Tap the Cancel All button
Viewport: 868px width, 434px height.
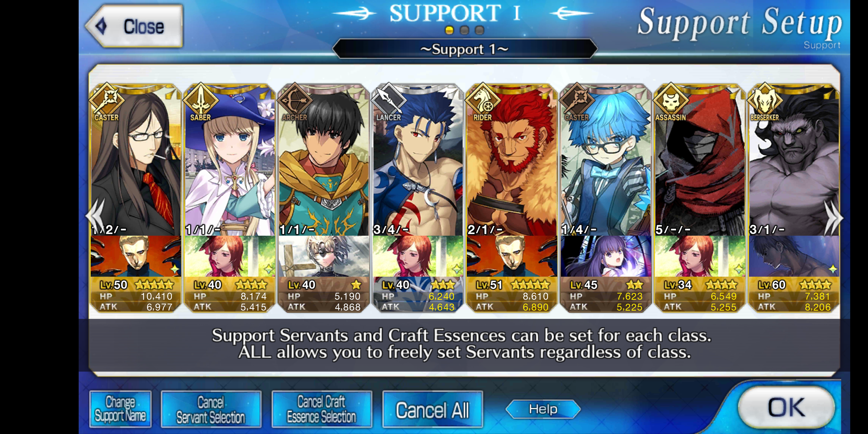tap(432, 409)
